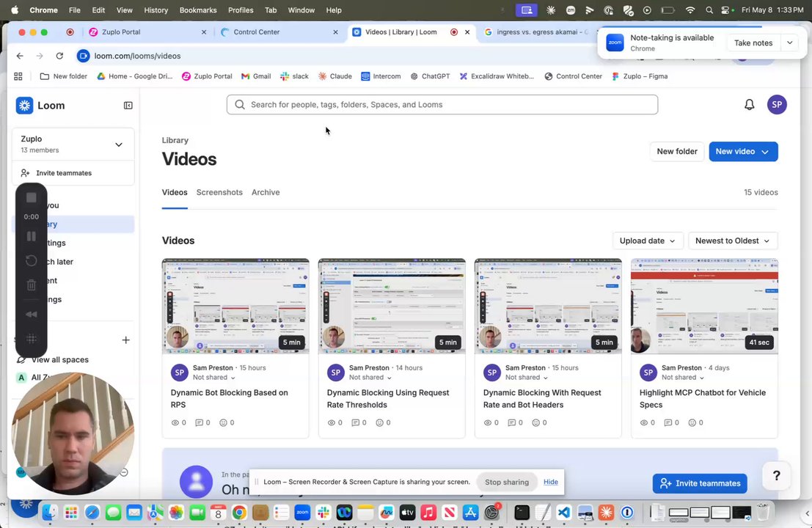The height and width of the screenshot is (528, 812).
Task: Open the Upload date sort dropdown
Action: 647,241
